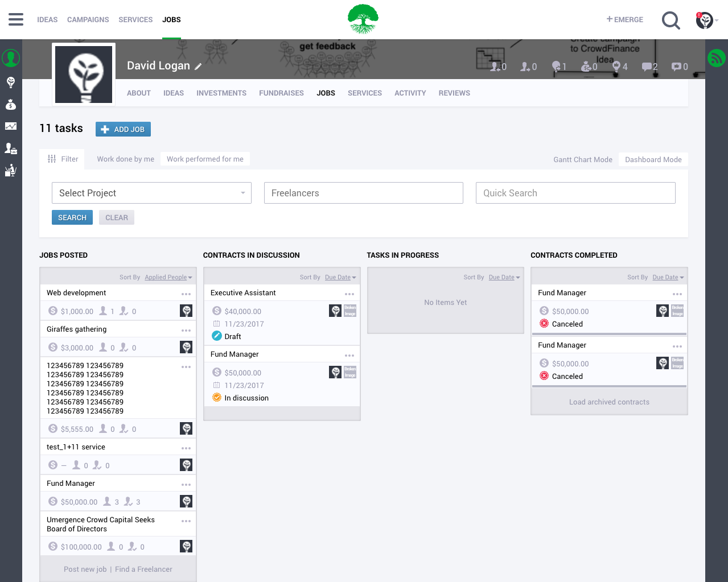Change Contracts in Discussion sort by Due Date
The image size is (728, 582).
point(340,278)
